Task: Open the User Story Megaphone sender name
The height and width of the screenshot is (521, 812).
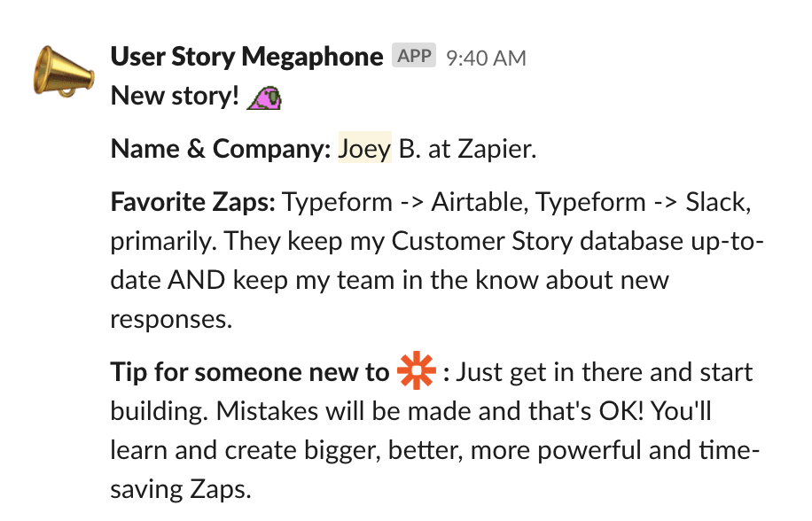Action: tap(246, 58)
